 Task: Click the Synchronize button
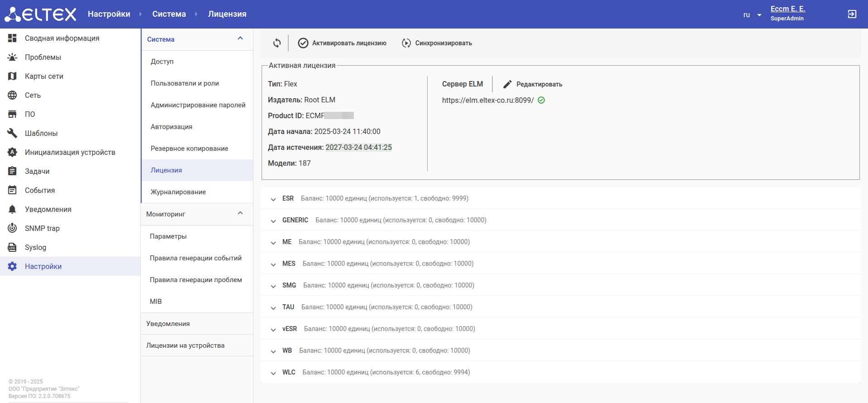[x=437, y=43]
